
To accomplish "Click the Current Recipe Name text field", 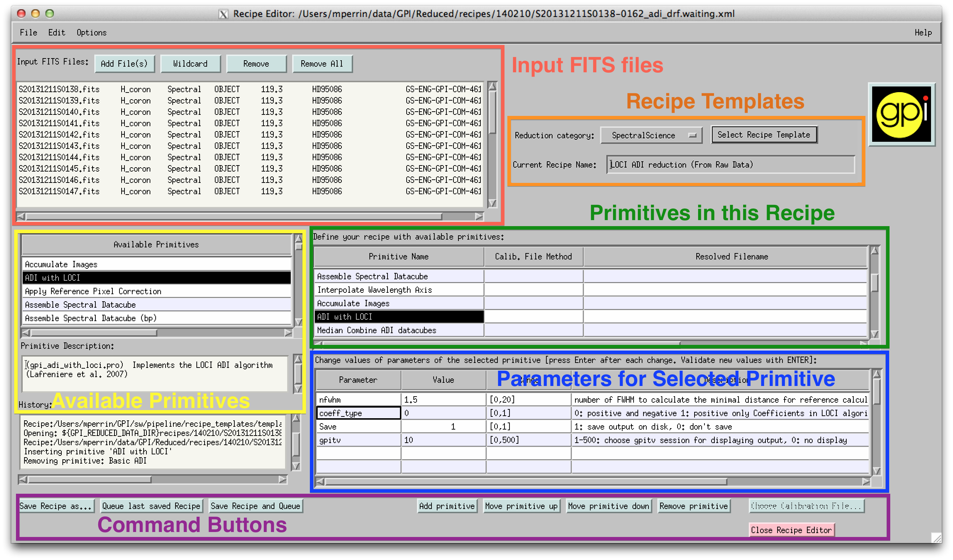I will [730, 164].
